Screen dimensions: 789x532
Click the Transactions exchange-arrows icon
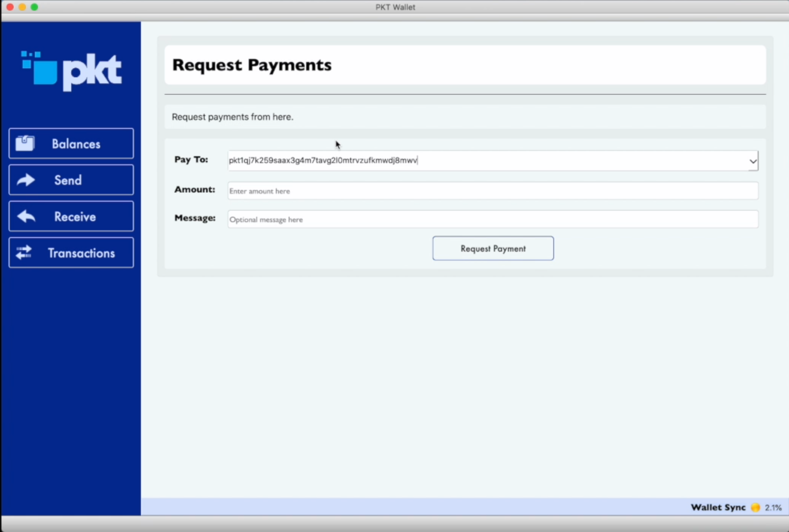click(x=23, y=252)
